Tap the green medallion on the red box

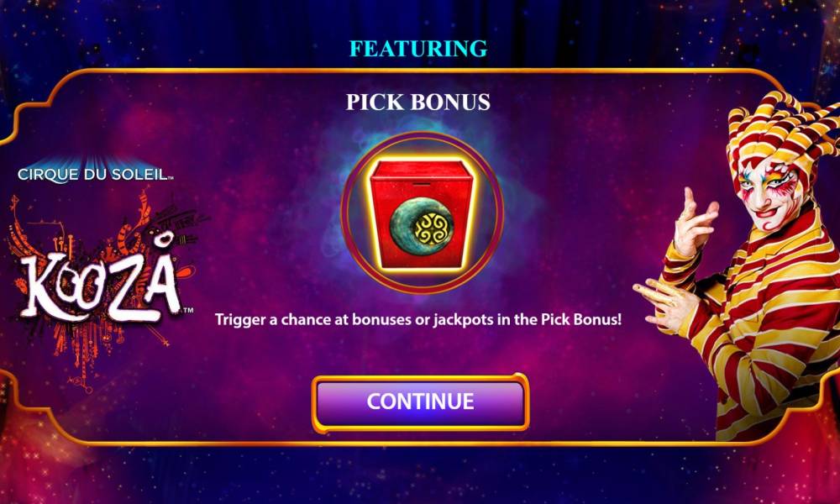[422, 226]
